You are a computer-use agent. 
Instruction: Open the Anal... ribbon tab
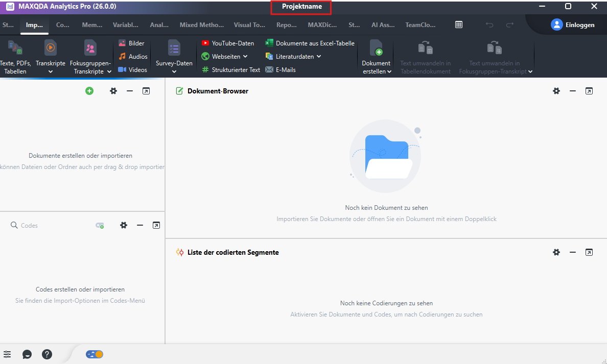[x=159, y=25]
